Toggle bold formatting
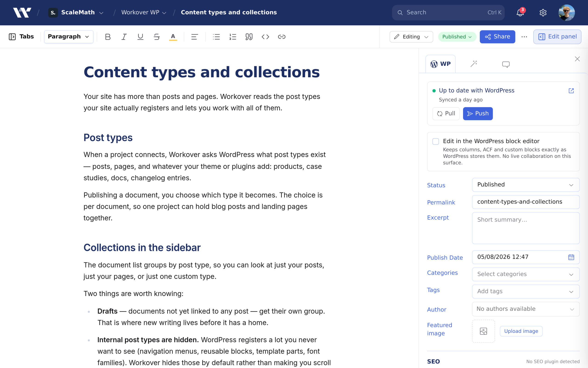This screenshot has width=588, height=368. 108,37
